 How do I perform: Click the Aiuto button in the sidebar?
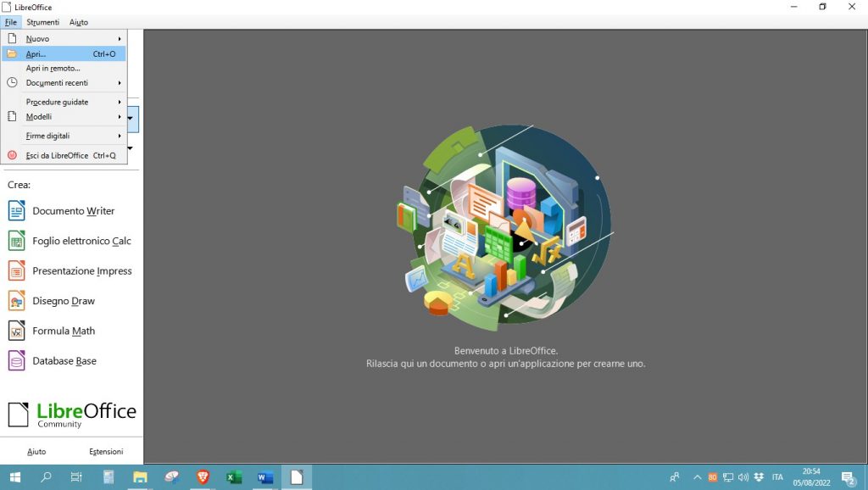[36, 452]
